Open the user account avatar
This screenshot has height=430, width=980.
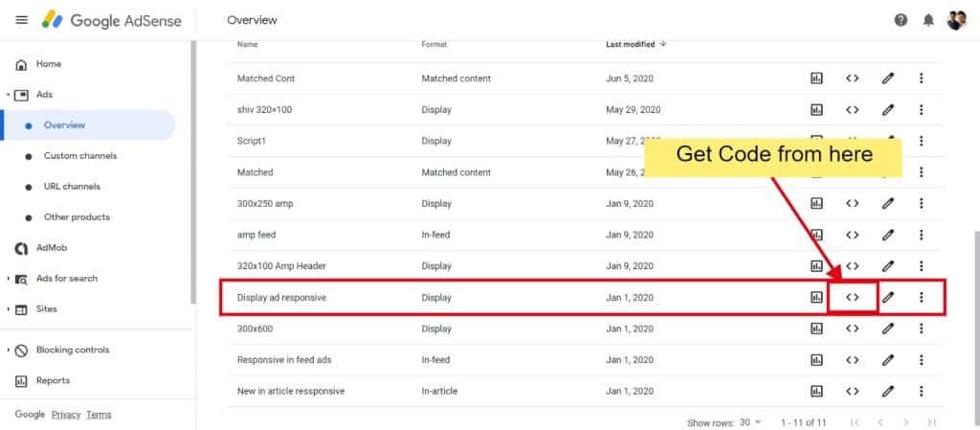click(956, 20)
